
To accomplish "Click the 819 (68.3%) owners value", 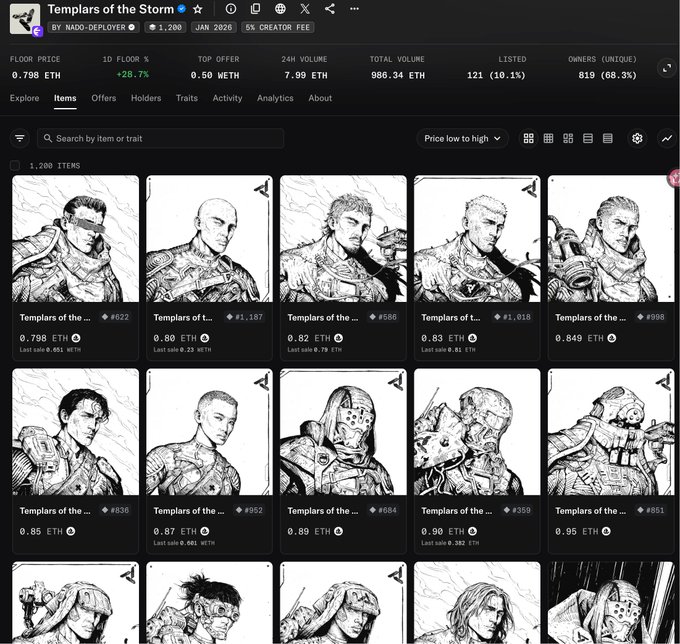I will [x=607, y=75].
